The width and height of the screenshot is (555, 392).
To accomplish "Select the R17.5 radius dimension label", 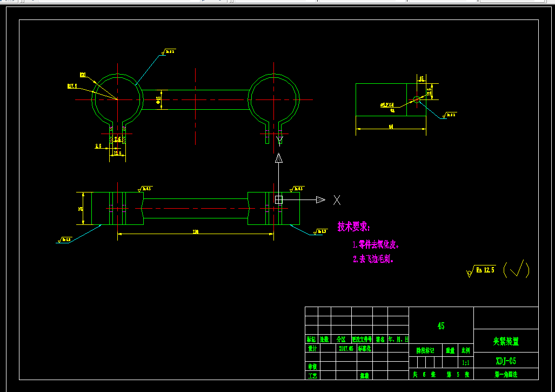I will click(x=72, y=86).
